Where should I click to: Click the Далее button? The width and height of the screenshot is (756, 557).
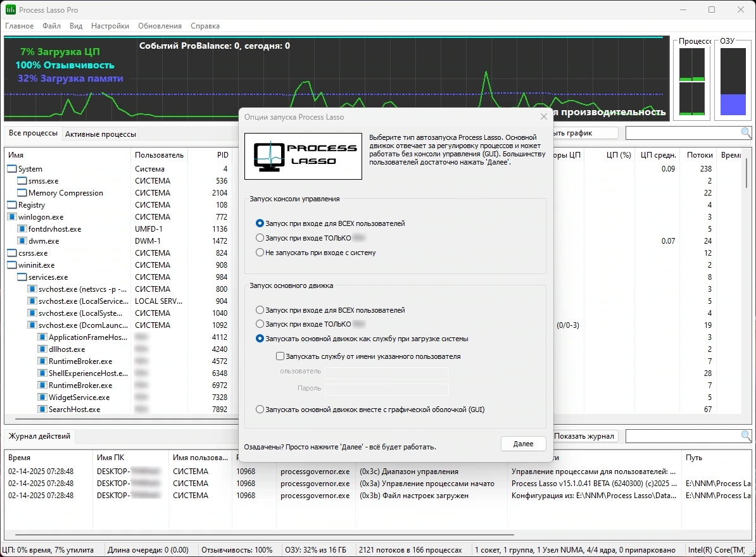[523, 444]
